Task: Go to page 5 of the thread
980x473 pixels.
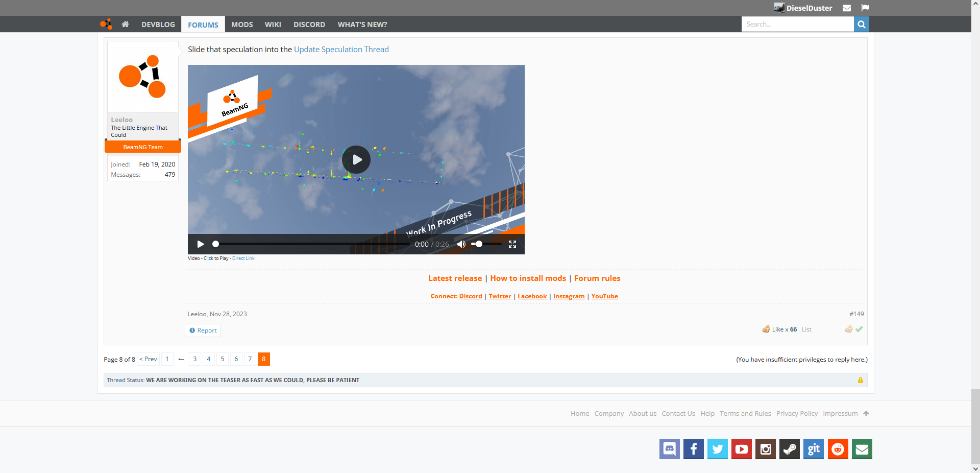Action: 222,359
